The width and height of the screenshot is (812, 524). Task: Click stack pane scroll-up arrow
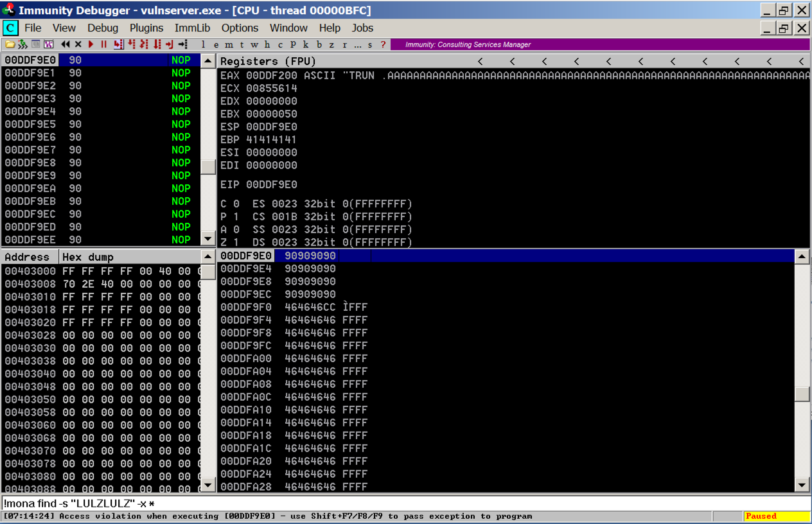[802, 257]
